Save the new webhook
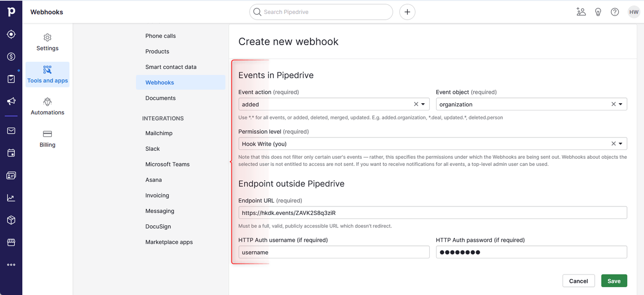This screenshot has width=644, height=295. point(614,281)
